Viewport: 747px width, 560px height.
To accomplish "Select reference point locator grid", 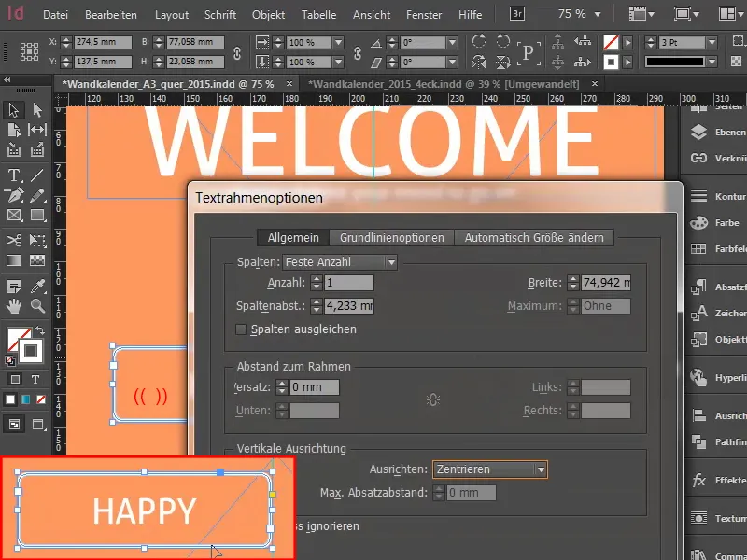I will tap(29, 51).
